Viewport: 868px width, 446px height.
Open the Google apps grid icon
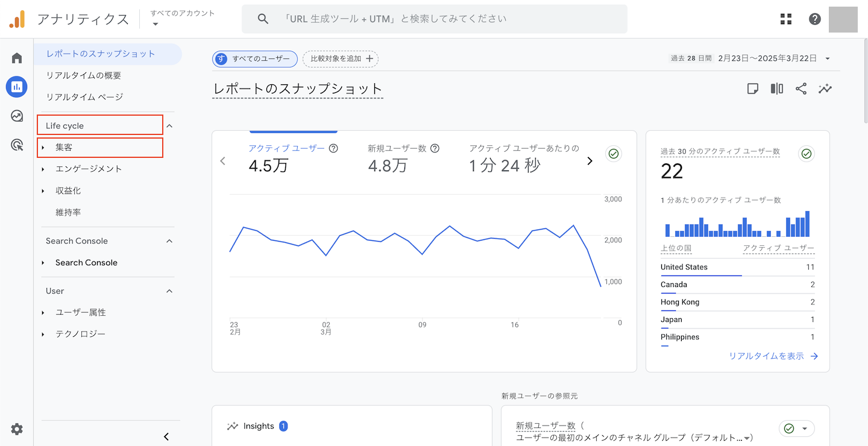click(786, 19)
